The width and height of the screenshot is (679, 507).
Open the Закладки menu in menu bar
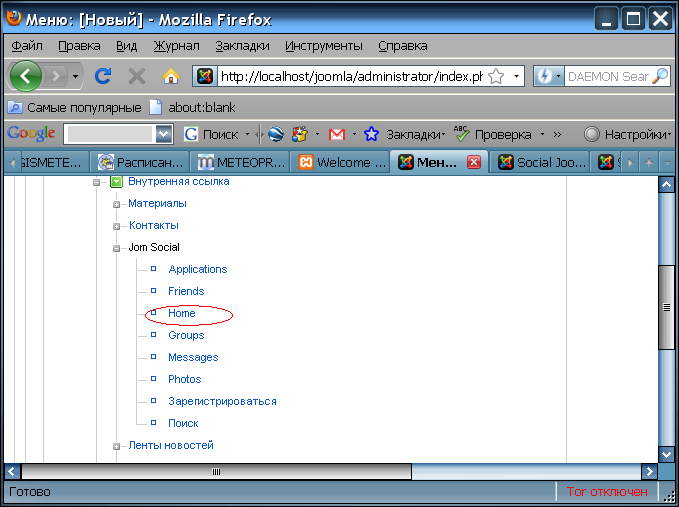(242, 45)
